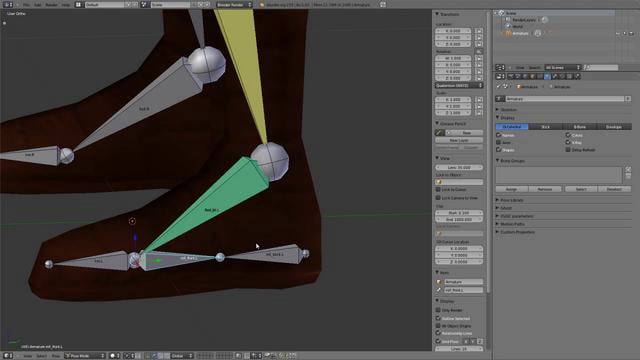Click the view Lens value slider
The image size is (640, 360).
pyautogui.click(x=459, y=167)
